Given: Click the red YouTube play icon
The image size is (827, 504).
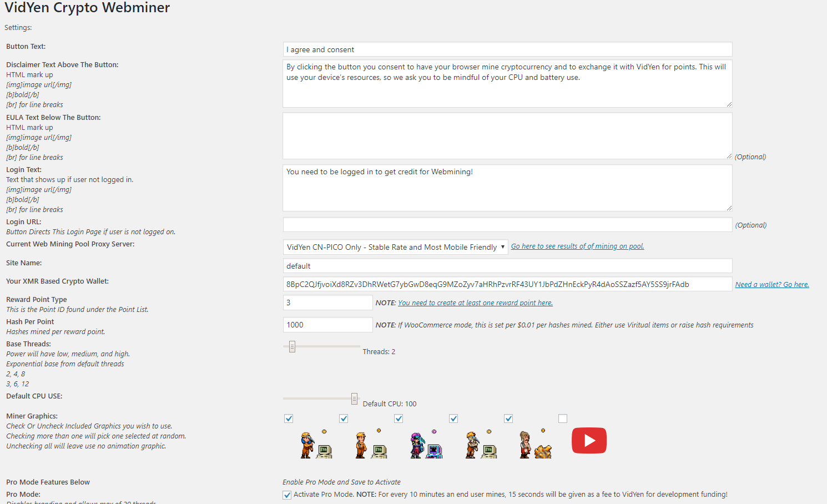Looking at the screenshot, I should [589, 441].
